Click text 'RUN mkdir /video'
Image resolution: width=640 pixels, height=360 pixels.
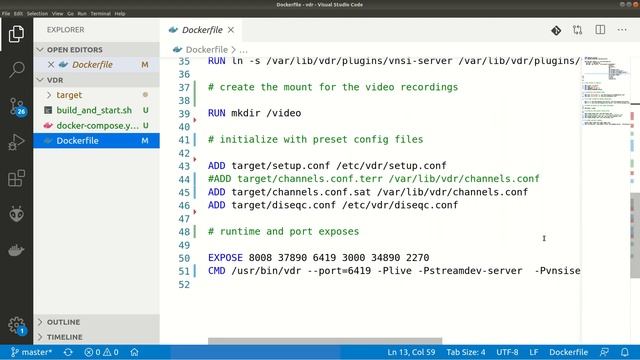tap(254, 113)
